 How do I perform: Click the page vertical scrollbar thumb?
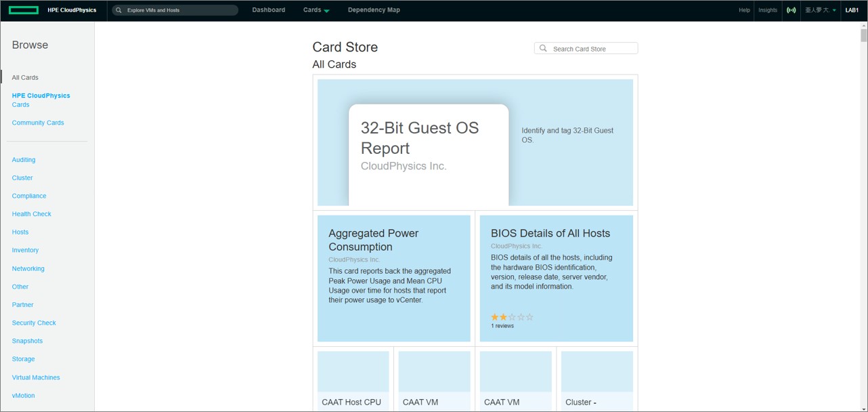pyautogui.click(x=864, y=35)
